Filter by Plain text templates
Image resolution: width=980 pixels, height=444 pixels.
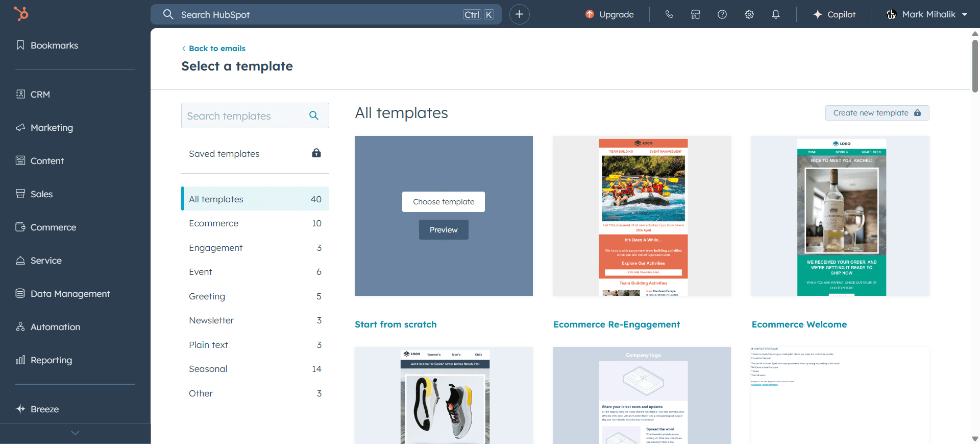(255, 345)
